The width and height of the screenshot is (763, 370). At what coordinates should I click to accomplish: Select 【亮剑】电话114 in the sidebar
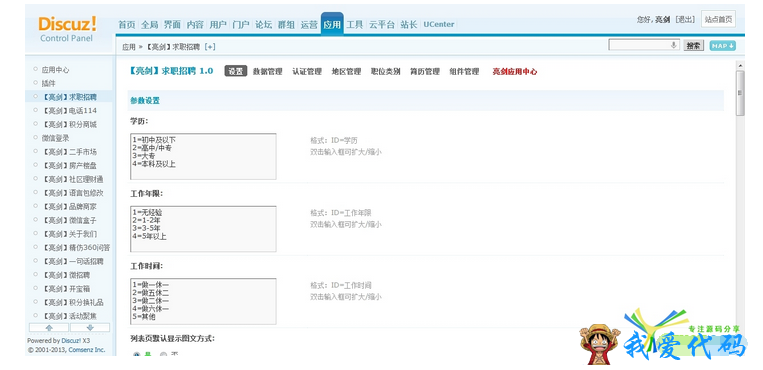tap(69, 111)
